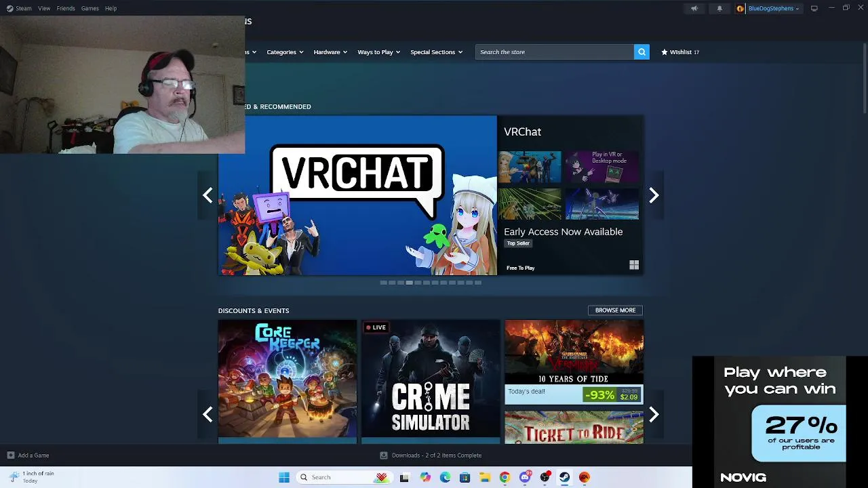The image size is (868, 488).
Task: Click the Add a Game link
Action: [33, 455]
